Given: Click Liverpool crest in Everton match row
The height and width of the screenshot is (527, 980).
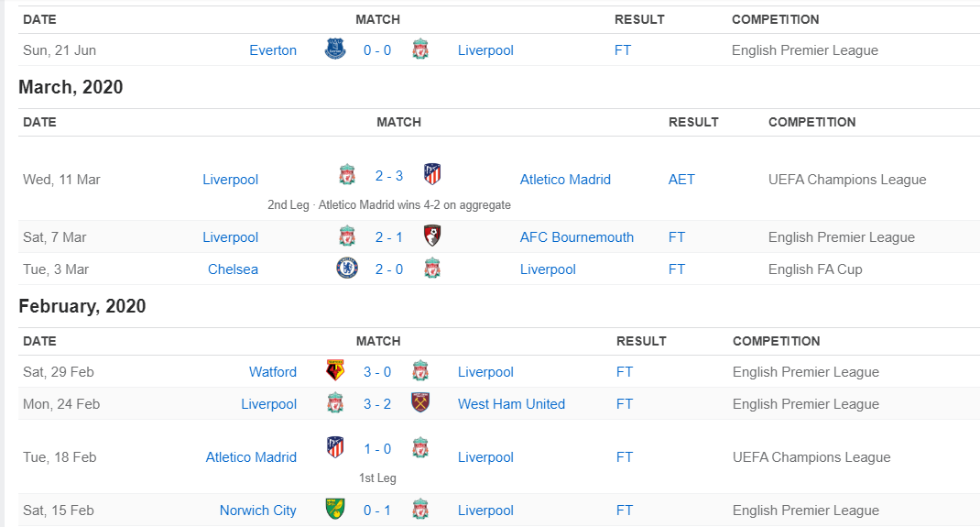Looking at the screenshot, I should click(420, 49).
